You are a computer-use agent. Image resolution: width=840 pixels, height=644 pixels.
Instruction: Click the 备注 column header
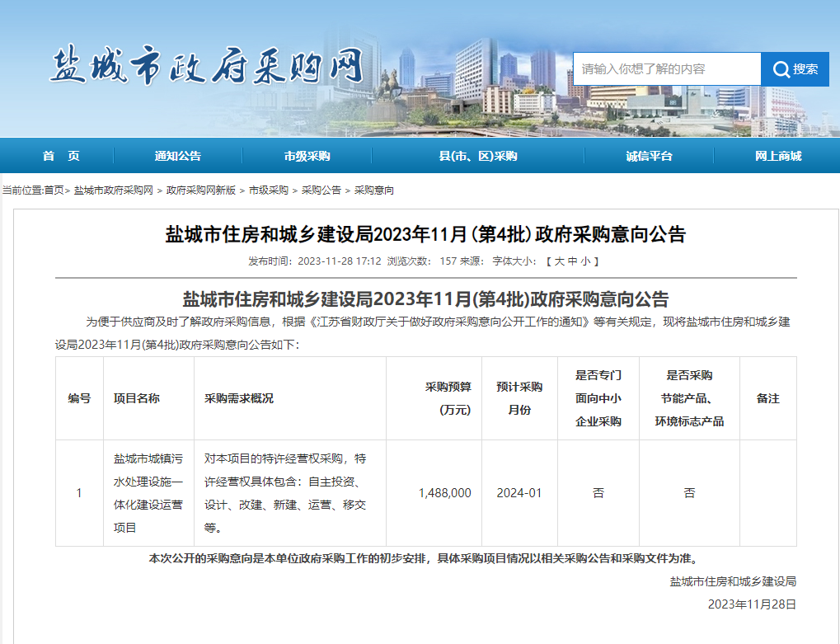pyautogui.click(x=767, y=398)
